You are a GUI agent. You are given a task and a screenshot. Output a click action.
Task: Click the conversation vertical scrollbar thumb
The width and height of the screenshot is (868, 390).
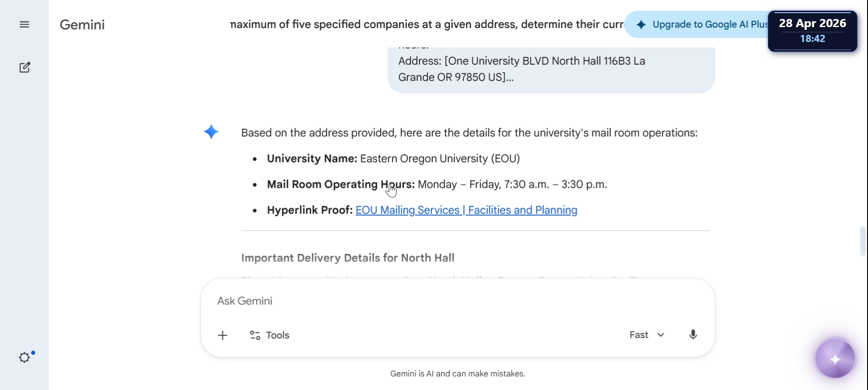[863, 241]
